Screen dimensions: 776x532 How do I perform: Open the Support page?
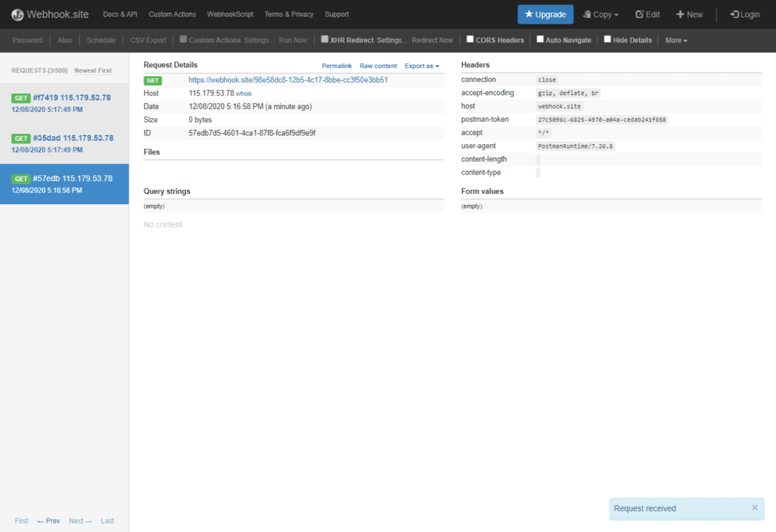[337, 14]
